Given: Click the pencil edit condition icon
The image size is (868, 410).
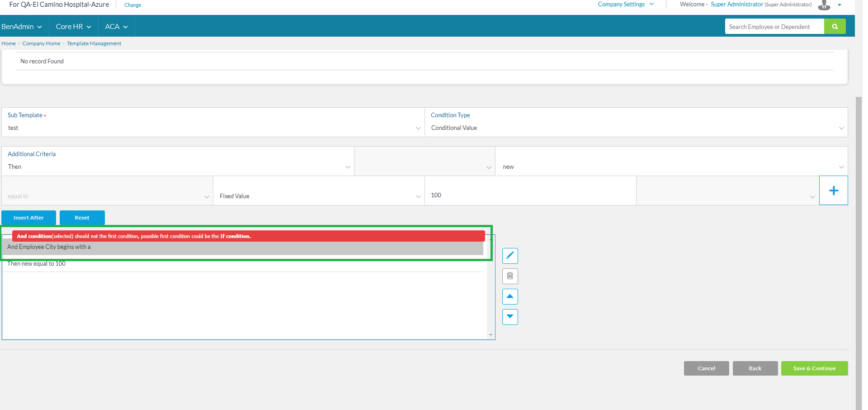Looking at the screenshot, I should tap(509, 256).
